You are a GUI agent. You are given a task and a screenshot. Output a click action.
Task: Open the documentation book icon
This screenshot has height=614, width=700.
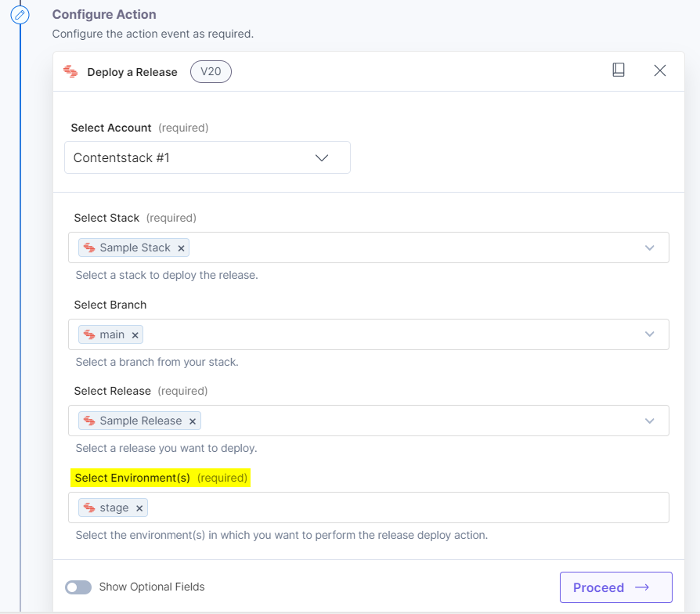(618, 70)
